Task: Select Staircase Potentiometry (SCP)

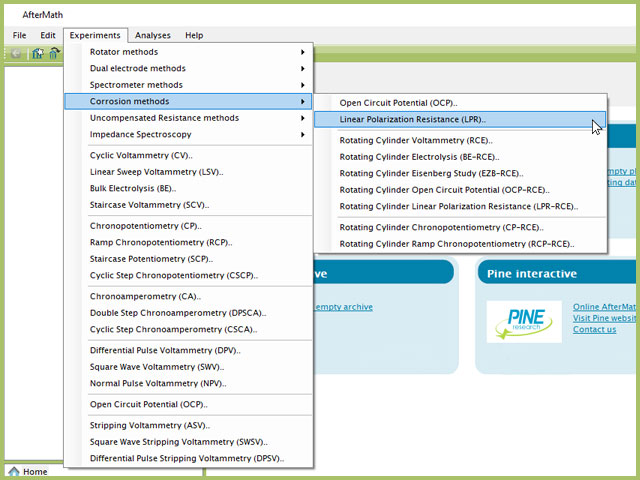Action: (x=188, y=259)
